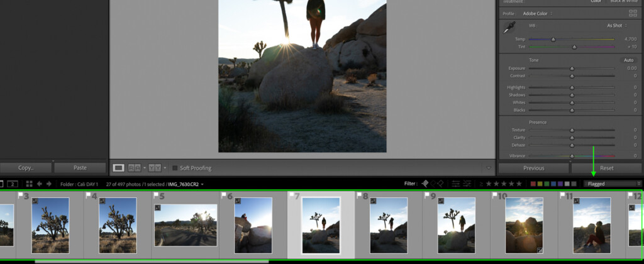Toggle the flag on thumbnail 10

point(495,195)
